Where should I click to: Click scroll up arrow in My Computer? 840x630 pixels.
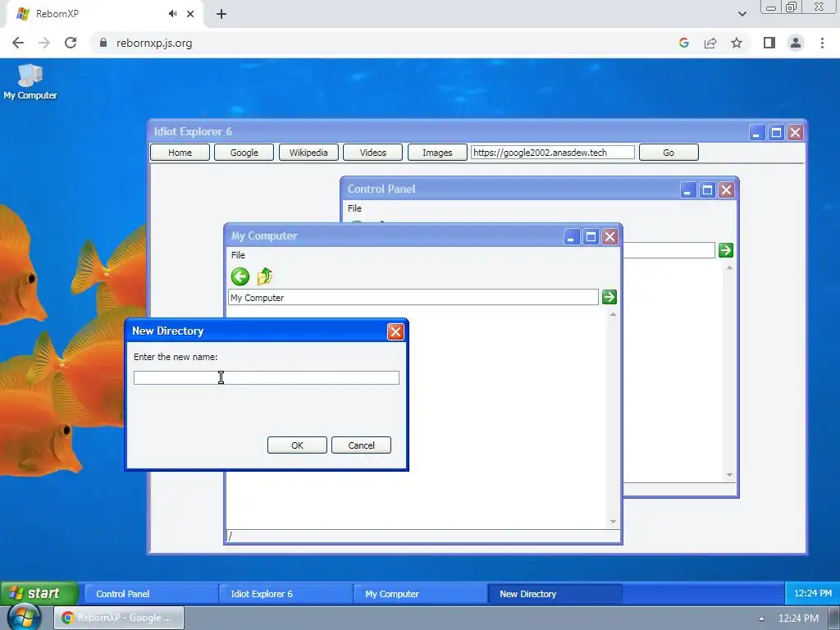[x=613, y=314]
